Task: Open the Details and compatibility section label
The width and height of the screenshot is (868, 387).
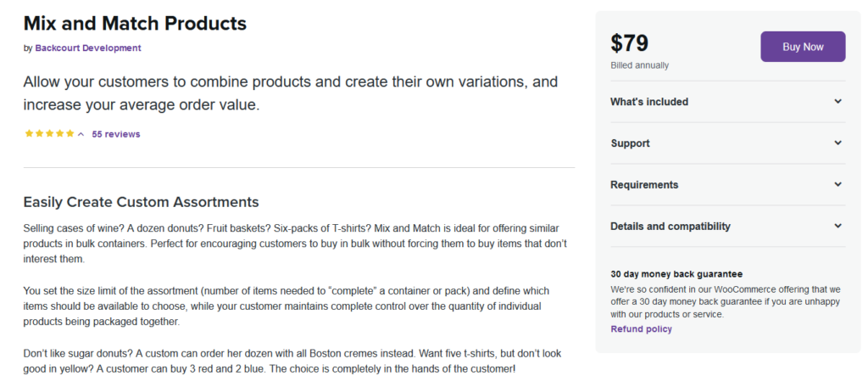Action: 670,227
